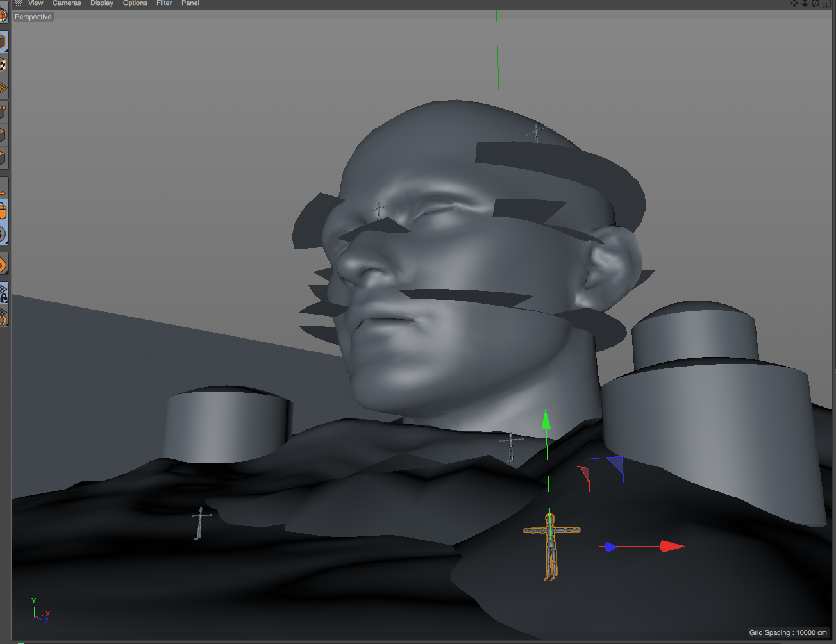Switch to Polygons mode icon
Image resolution: width=836 pixels, height=644 pixels.
point(3,158)
